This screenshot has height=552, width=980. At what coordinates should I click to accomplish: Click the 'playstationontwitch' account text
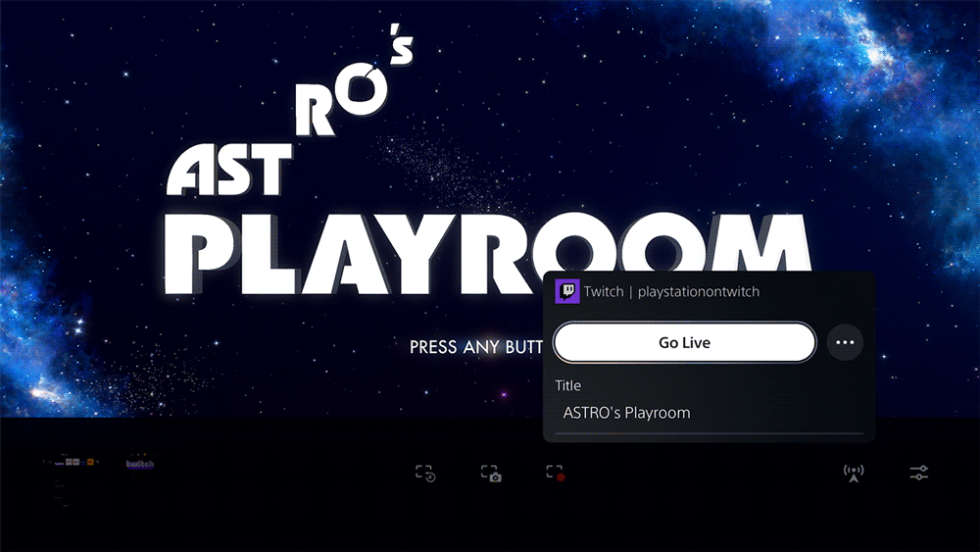(x=698, y=292)
